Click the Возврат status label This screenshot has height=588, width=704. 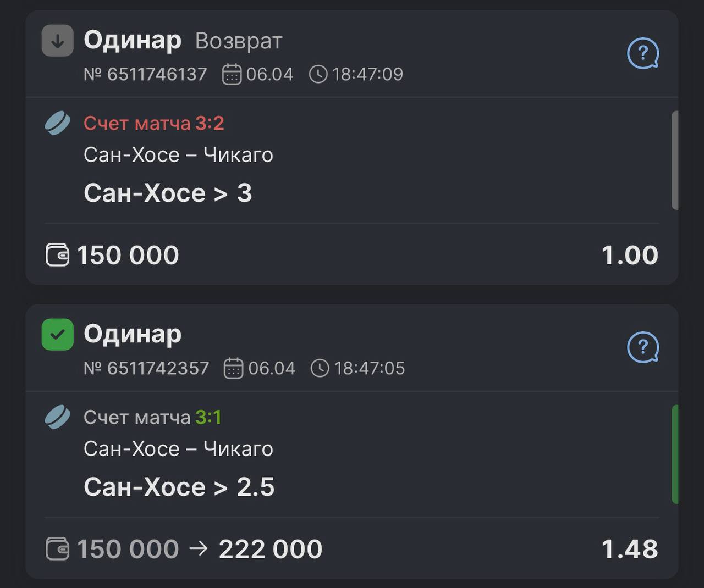click(239, 41)
